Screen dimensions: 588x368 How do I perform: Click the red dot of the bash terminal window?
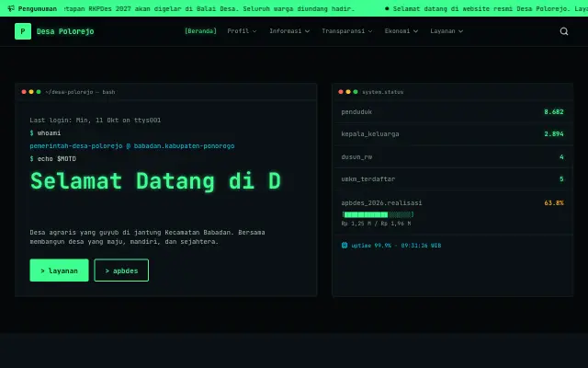[24, 92]
